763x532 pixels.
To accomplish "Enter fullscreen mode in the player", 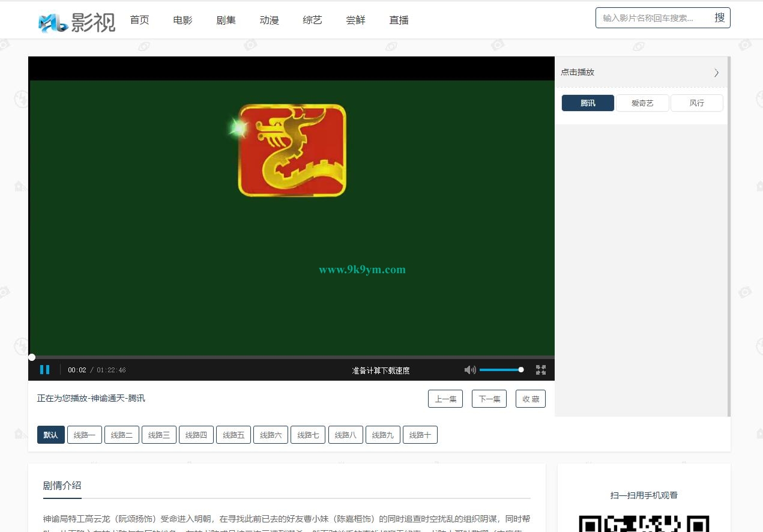I will pyautogui.click(x=540, y=370).
